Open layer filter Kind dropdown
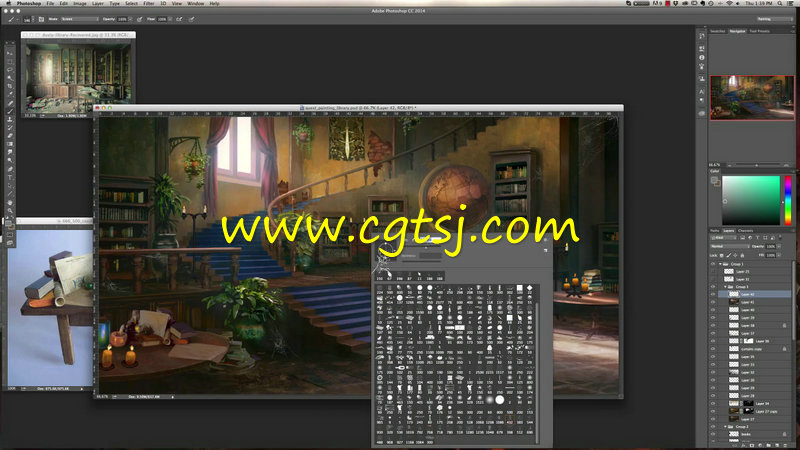This screenshot has width=800, height=450. pyautogui.click(x=723, y=238)
